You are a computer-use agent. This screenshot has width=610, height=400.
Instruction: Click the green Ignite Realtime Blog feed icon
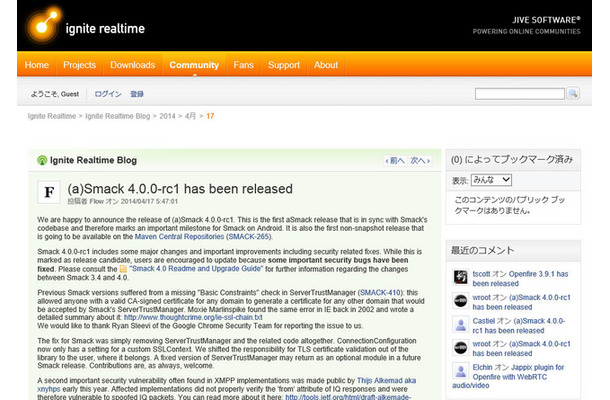[42, 160]
